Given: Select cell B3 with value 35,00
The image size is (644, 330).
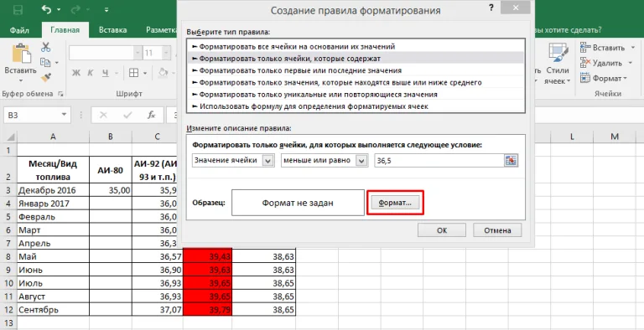Looking at the screenshot, I should click(x=111, y=190).
